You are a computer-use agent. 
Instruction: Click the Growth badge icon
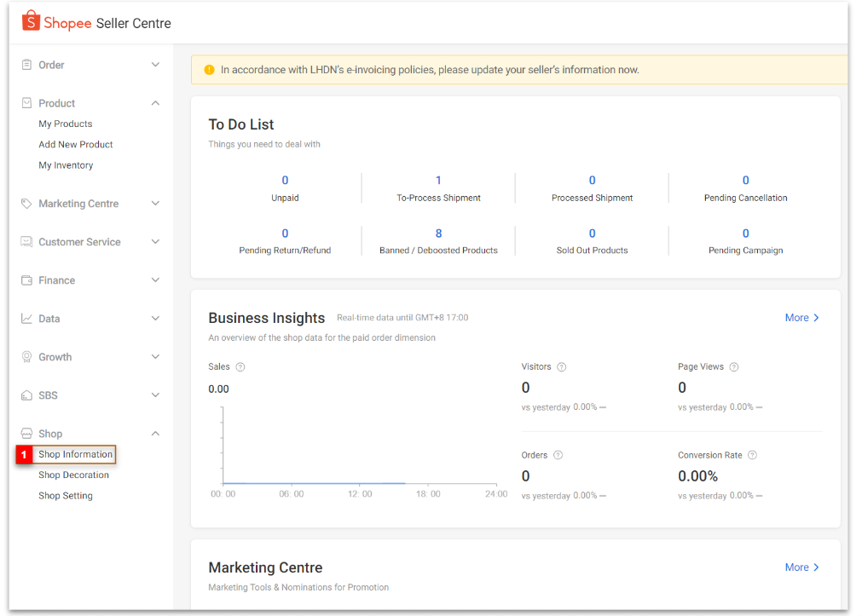26,357
